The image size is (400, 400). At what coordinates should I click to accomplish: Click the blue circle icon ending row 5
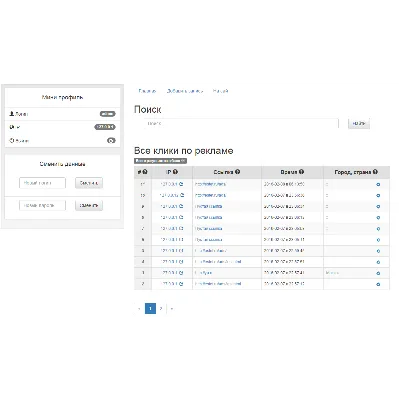tap(378, 251)
